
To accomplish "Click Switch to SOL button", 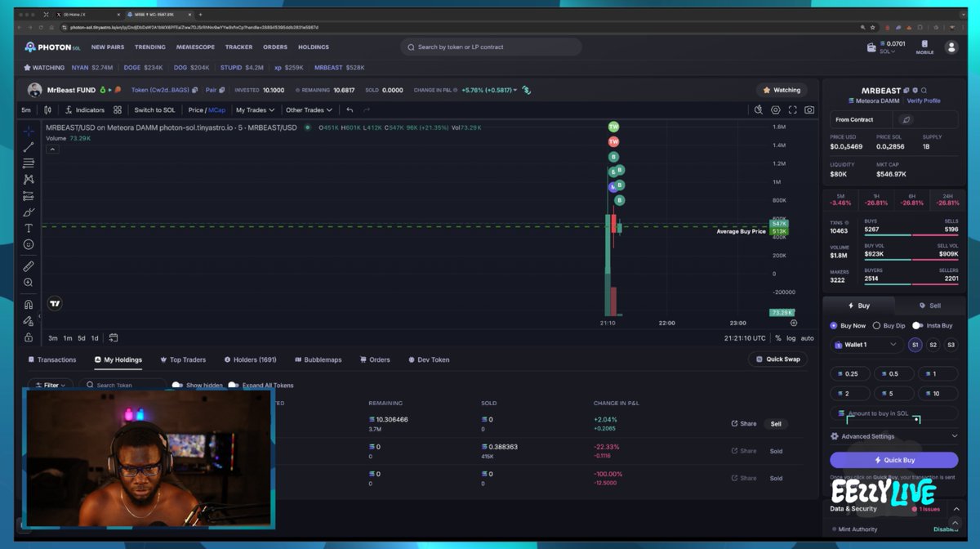I will (154, 109).
